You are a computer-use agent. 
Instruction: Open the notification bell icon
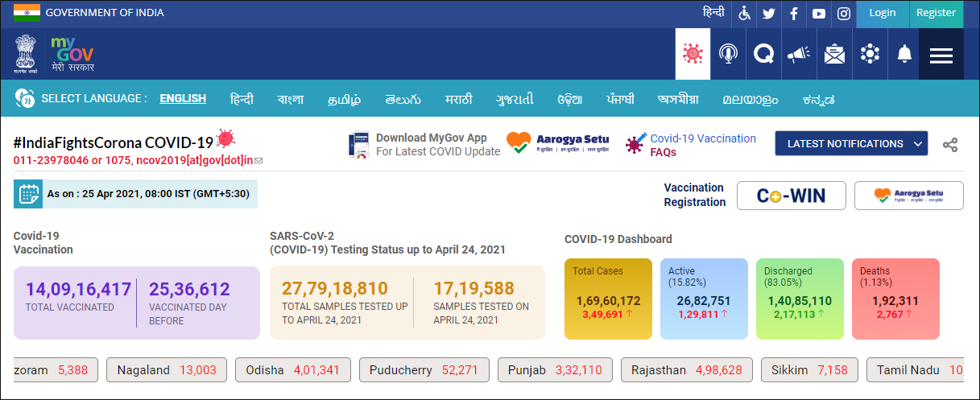(904, 54)
